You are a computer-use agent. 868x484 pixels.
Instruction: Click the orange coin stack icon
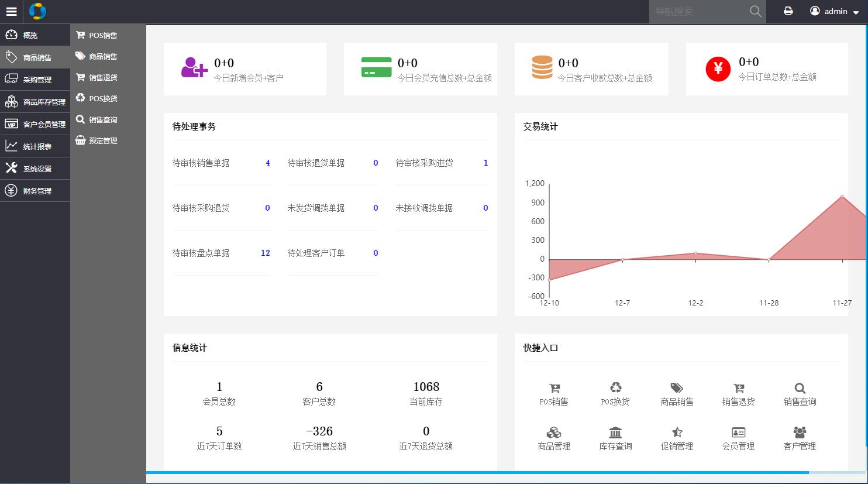[542, 67]
